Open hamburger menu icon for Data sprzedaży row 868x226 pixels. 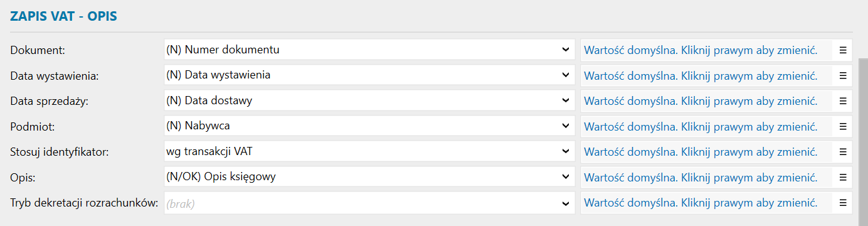[843, 100]
